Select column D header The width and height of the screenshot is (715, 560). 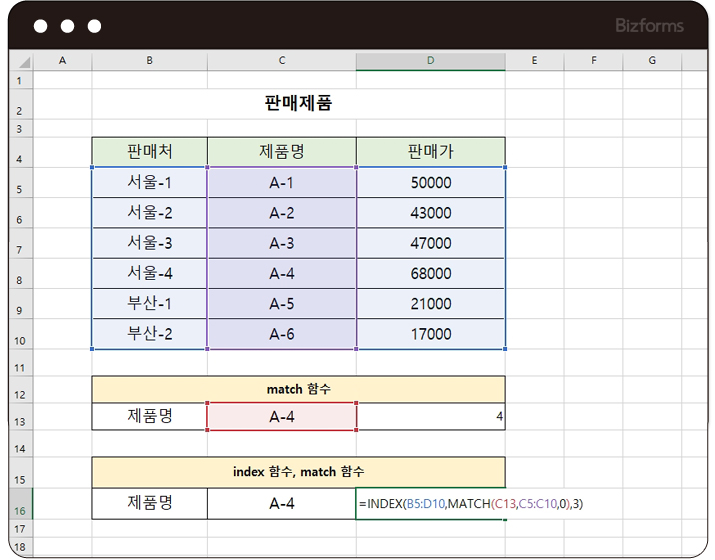coord(430,62)
